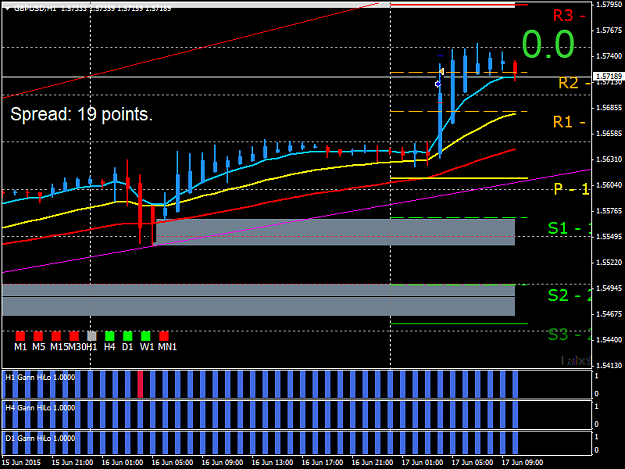Screen dimensions: 625x469
Task: Click the current price tag 1.57189
Action: pyautogui.click(x=608, y=76)
